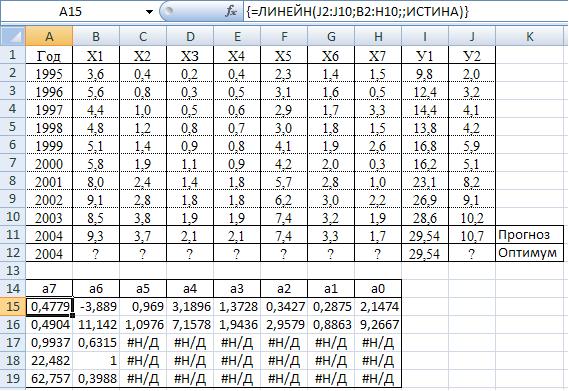Select row 11 header

point(13,235)
